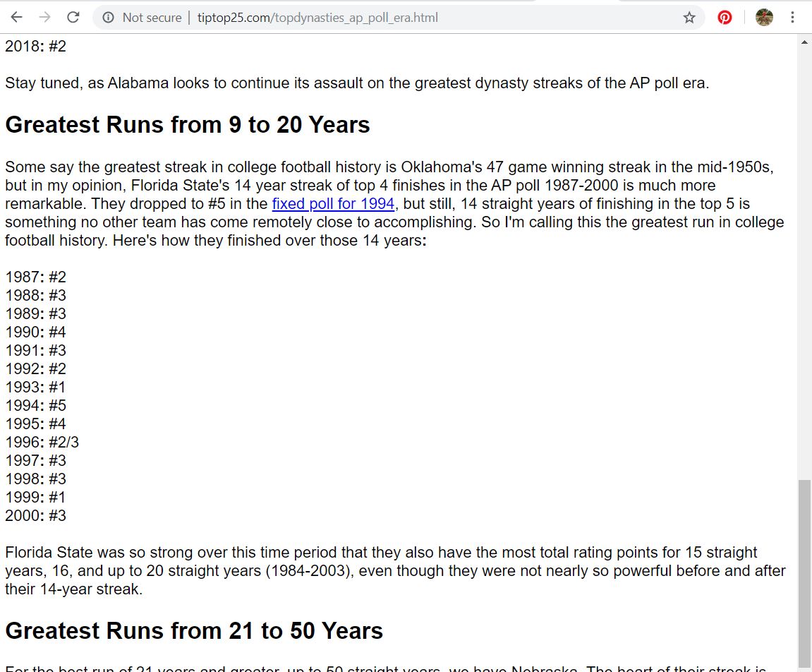Click the vertical scrollbar thumb
The width and height of the screenshot is (812, 672).
804,575
